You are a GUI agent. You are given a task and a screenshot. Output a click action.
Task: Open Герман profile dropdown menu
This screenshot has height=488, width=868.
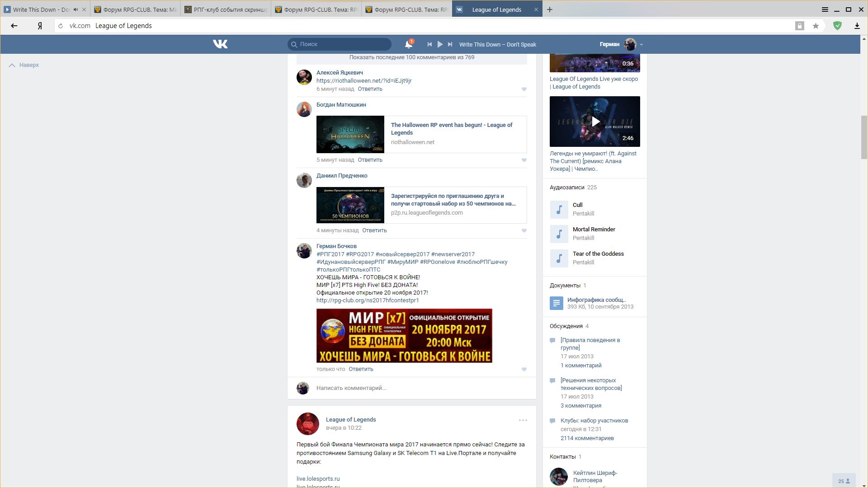tap(621, 44)
